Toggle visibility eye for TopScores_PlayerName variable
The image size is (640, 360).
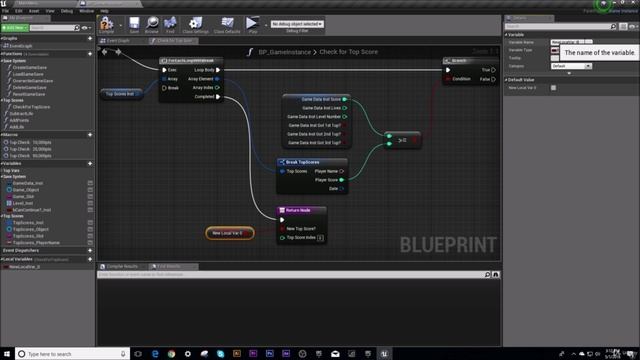click(x=90, y=242)
